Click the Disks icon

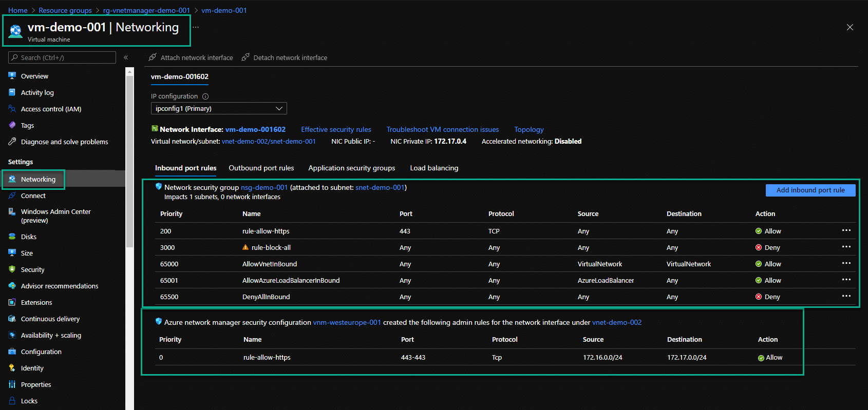pos(12,237)
